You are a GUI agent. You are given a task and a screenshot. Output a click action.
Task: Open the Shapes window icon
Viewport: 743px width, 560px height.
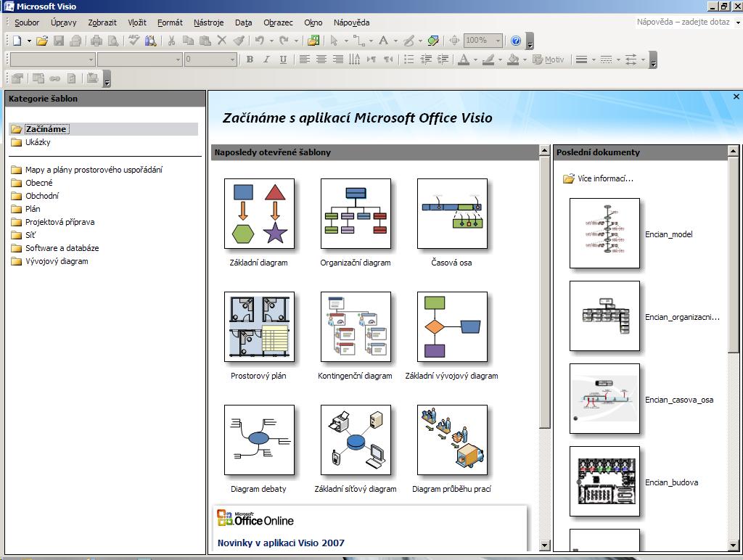pyautogui.click(x=313, y=41)
